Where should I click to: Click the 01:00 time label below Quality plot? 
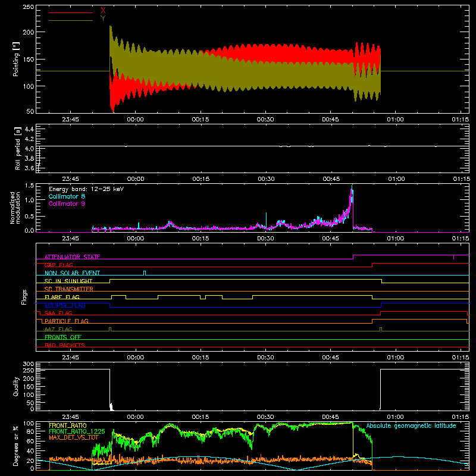(x=395, y=417)
